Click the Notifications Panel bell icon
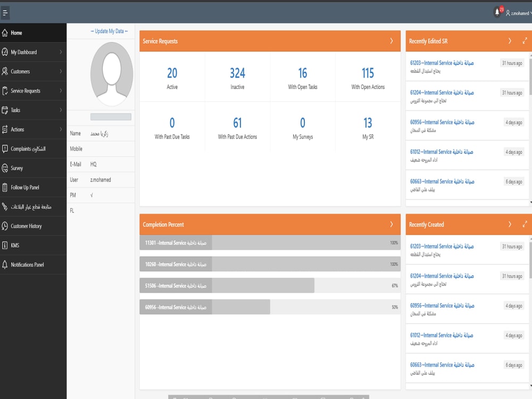 point(5,264)
